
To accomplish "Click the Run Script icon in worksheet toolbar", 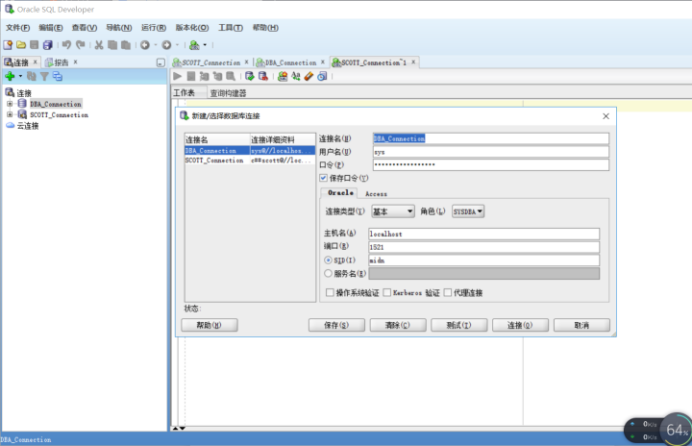I will 191,76.
